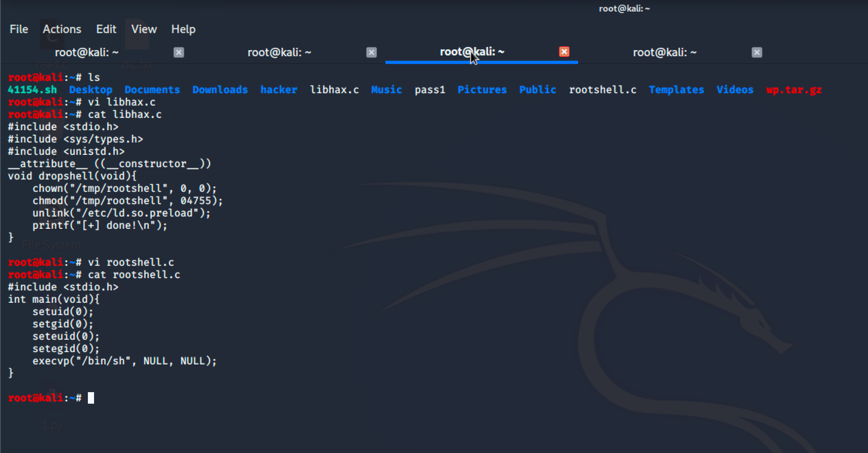
Task: Close the fourth terminal tab
Action: [757, 52]
